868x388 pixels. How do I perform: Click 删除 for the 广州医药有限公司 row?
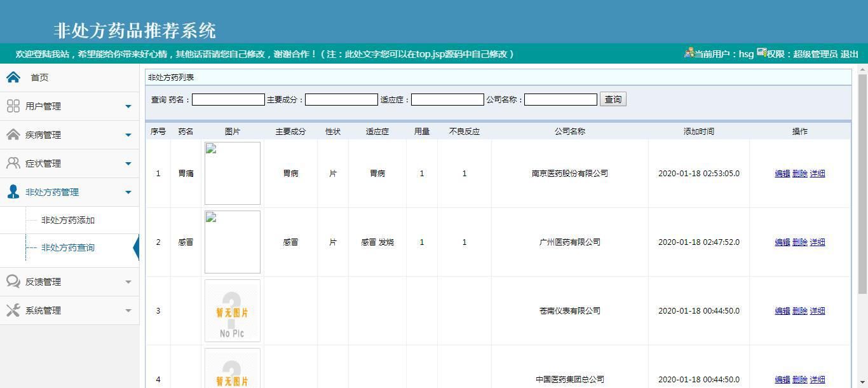[x=800, y=242]
